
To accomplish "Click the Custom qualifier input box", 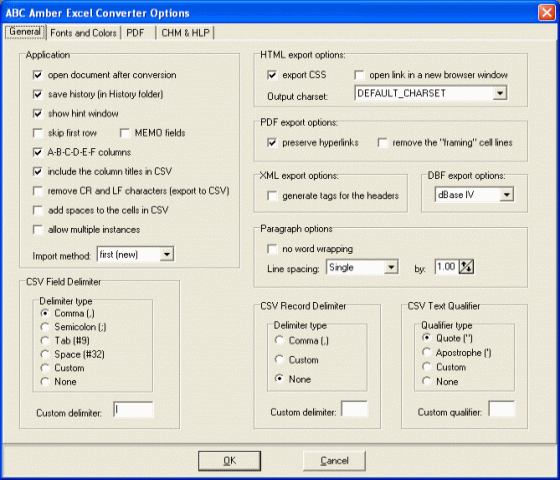I will (x=501, y=409).
